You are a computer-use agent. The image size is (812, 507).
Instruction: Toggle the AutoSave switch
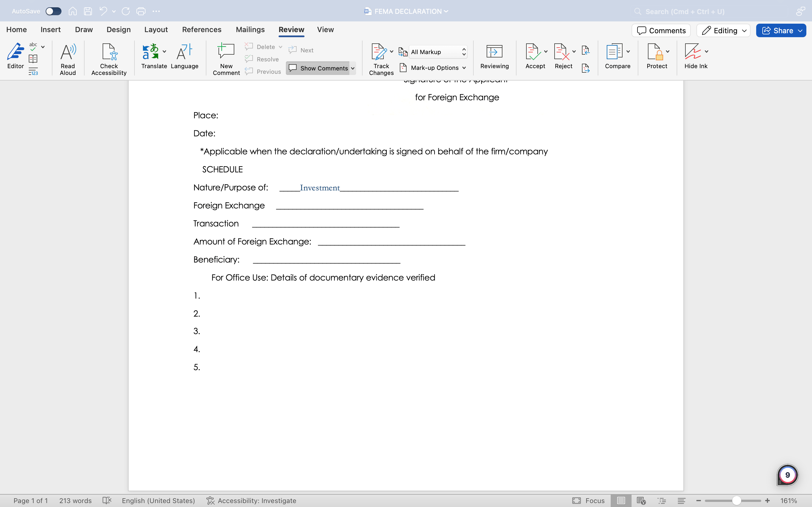click(x=53, y=11)
